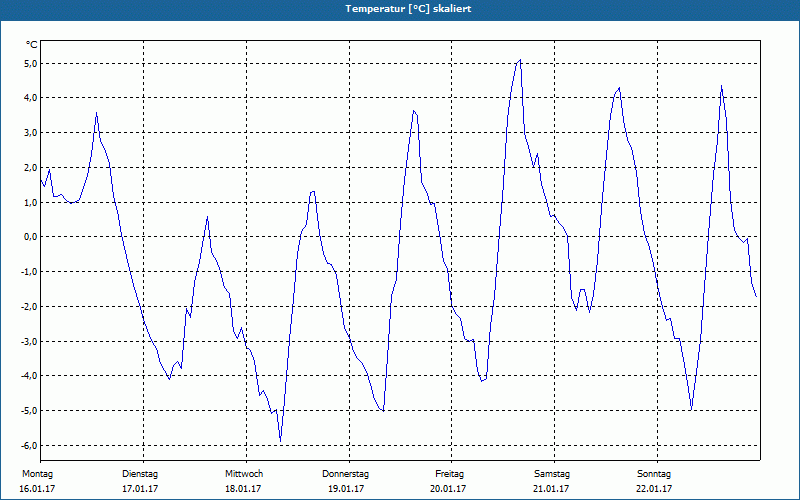Click the date 21.01.17
Viewport: 800px width, 500px height.
(551, 489)
